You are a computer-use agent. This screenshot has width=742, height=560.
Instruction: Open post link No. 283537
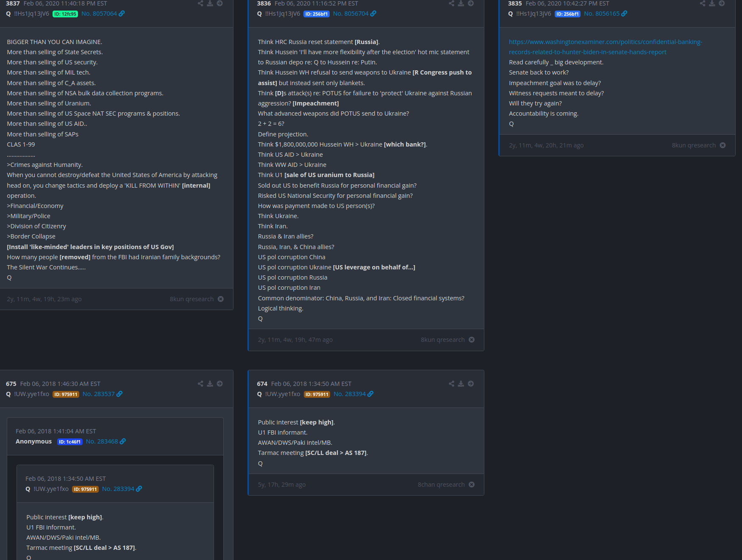(x=99, y=394)
